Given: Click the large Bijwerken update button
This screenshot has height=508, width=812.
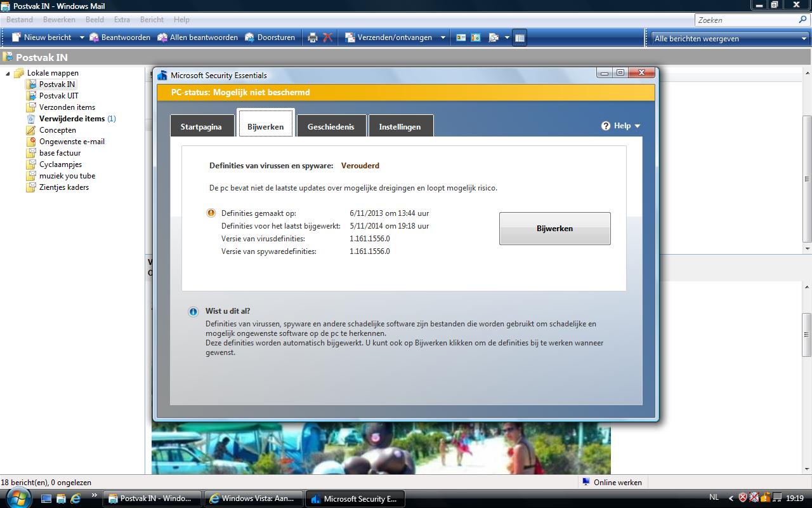Looking at the screenshot, I should coord(555,229).
